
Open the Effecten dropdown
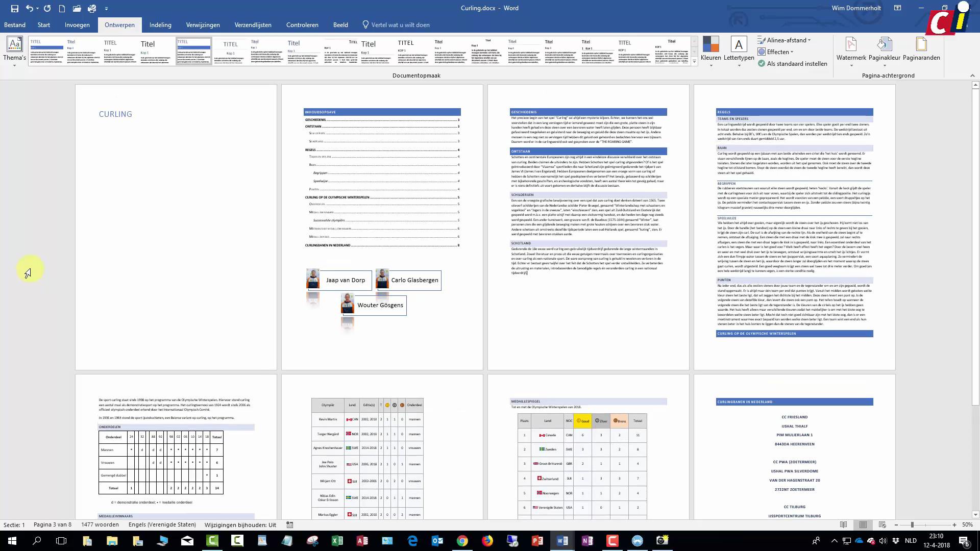pyautogui.click(x=776, y=52)
